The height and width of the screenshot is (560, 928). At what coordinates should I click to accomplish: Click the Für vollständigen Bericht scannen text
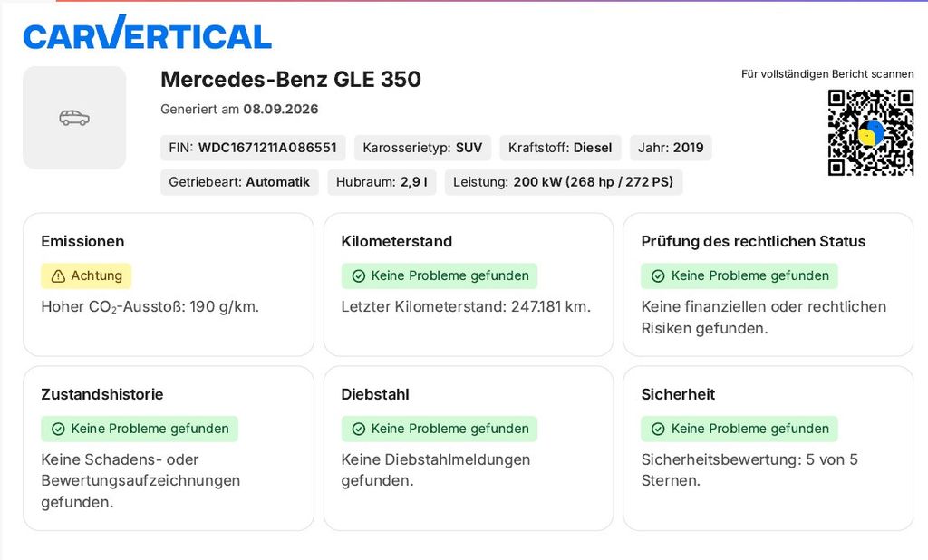[827, 74]
